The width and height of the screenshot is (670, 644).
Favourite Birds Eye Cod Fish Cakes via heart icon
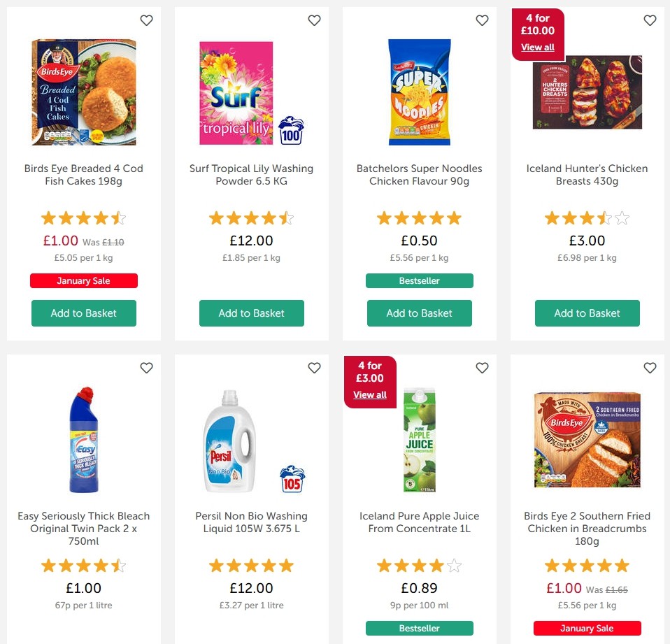point(146,20)
